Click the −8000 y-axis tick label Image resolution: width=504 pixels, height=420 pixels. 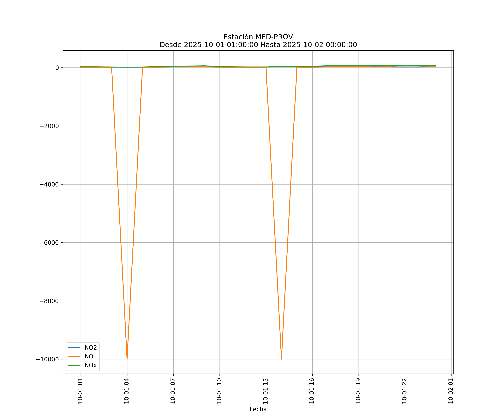49,301
